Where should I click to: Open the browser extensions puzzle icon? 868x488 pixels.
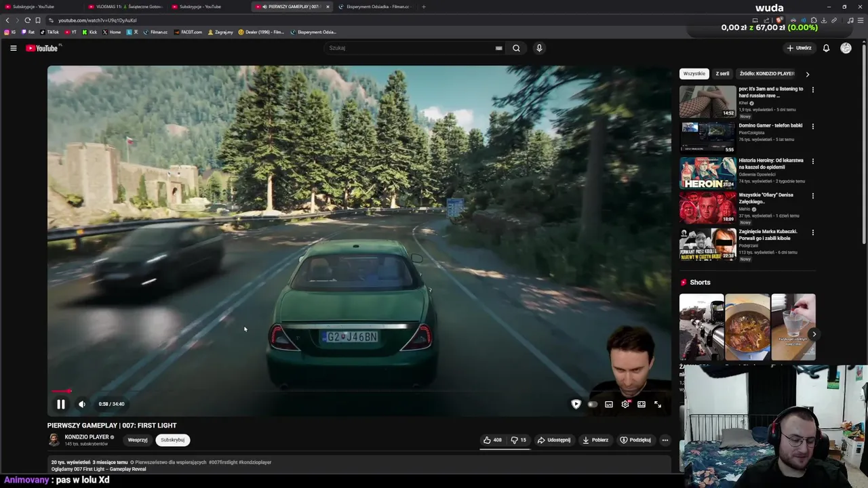pyautogui.click(x=814, y=20)
